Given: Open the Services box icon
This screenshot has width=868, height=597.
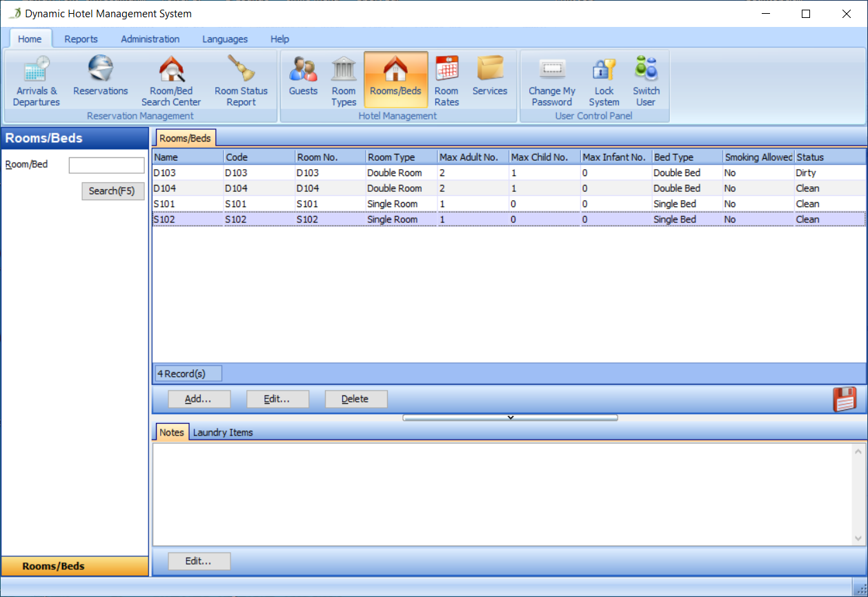Looking at the screenshot, I should tap(490, 75).
